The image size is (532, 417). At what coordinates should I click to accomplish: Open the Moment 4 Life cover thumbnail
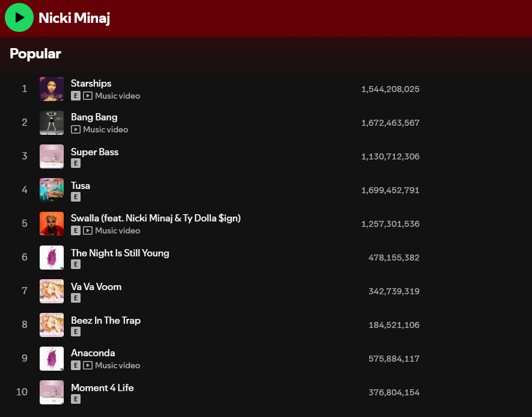[x=52, y=392]
